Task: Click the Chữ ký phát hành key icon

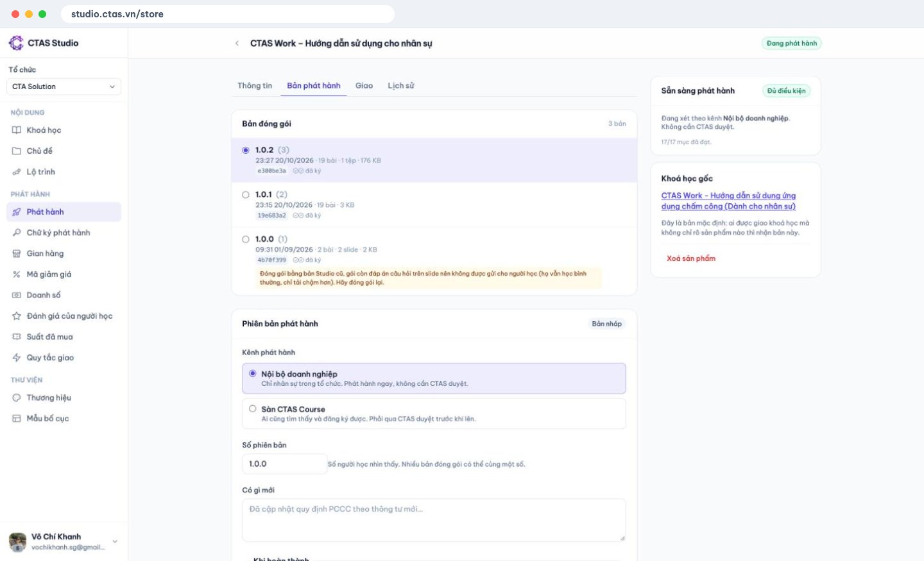Action: (x=17, y=233)
